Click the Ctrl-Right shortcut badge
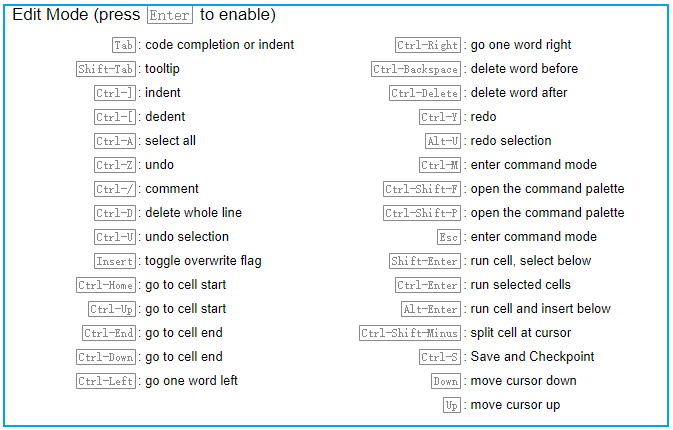 428,45
